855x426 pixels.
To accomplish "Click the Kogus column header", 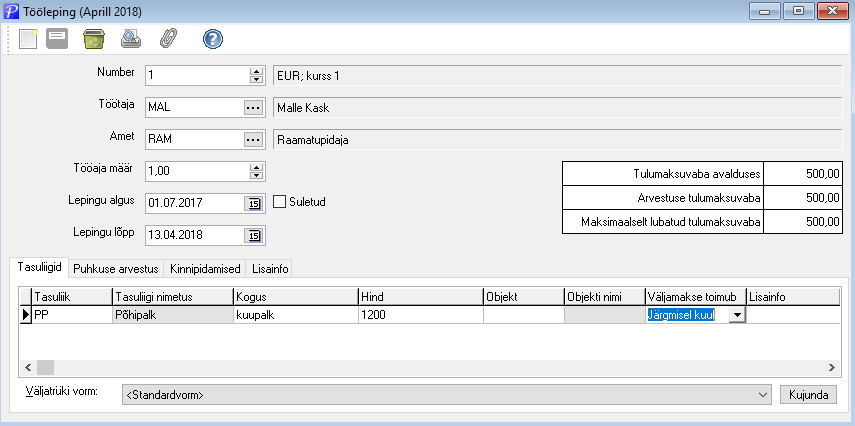I will click(x=296, y=297).
